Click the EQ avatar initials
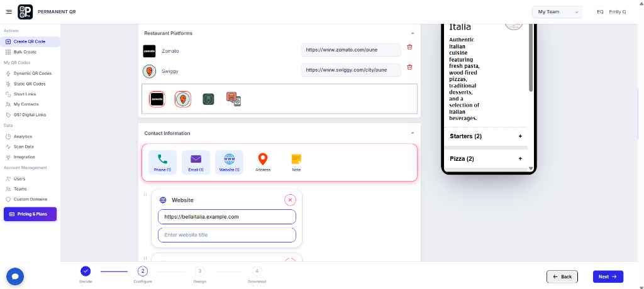644x289 pixels. click(600, 12)
